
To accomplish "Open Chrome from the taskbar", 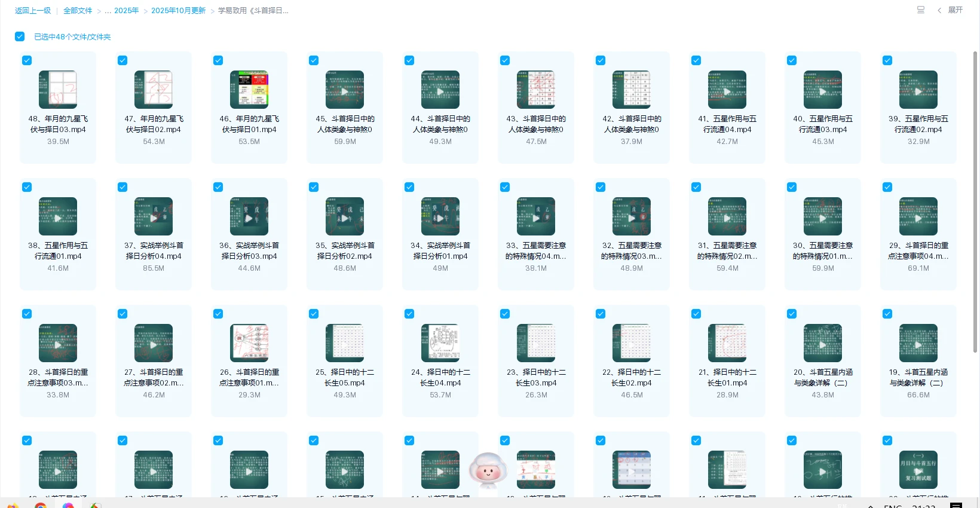I will coord(41,505).
